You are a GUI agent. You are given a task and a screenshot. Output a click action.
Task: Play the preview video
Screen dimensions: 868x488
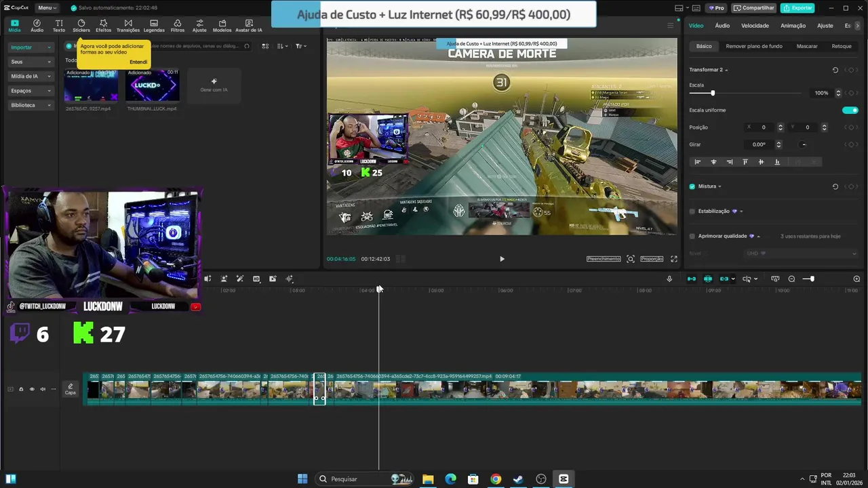click(502, 259)
